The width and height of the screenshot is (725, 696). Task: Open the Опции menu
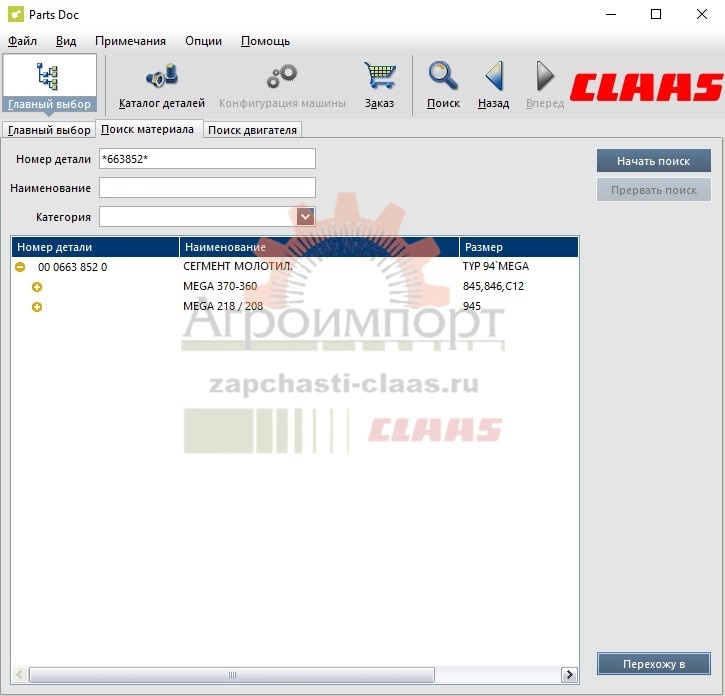pos(203,41)
